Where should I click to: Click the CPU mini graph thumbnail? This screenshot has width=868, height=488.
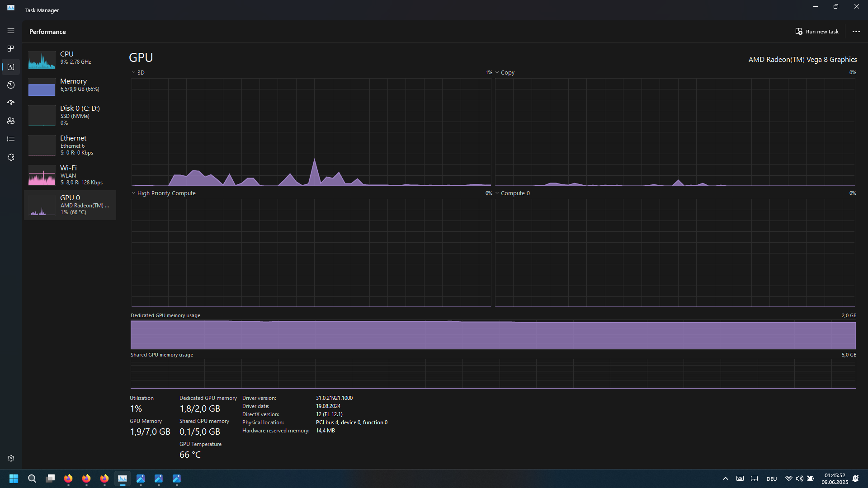(42, 60)
